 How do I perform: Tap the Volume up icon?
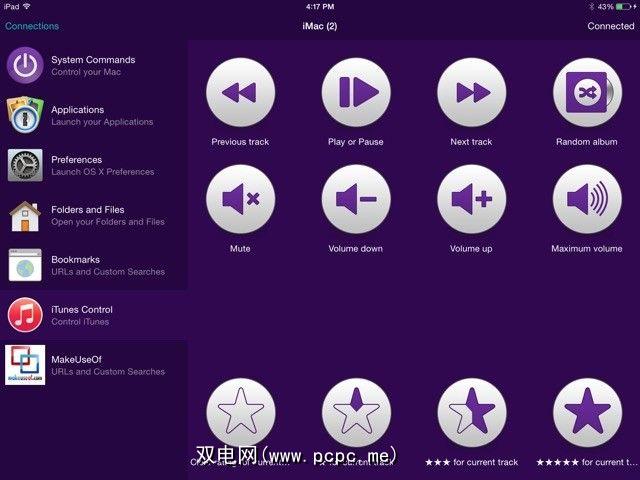pyautogui.click(x=471, y=199)
